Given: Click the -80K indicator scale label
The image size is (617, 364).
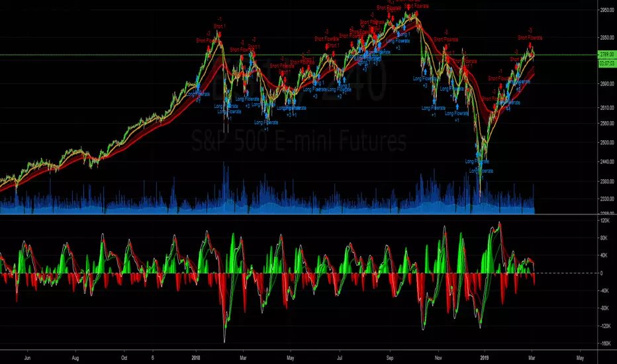Looking at the screenshot, I should (604, 308).
